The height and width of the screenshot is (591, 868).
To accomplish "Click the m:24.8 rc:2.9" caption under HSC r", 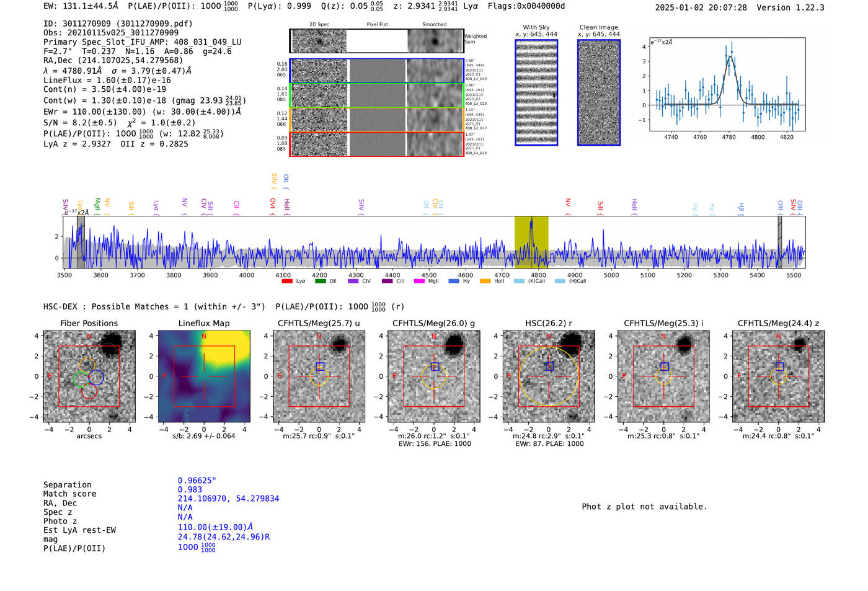I will [x=549, y=436].
